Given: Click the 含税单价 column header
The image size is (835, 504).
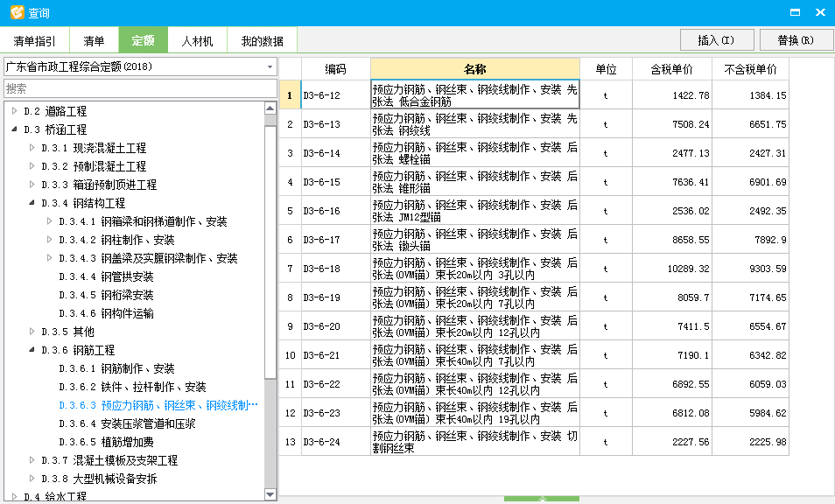Looking at the screenshot, I should (x=672, y=69).
